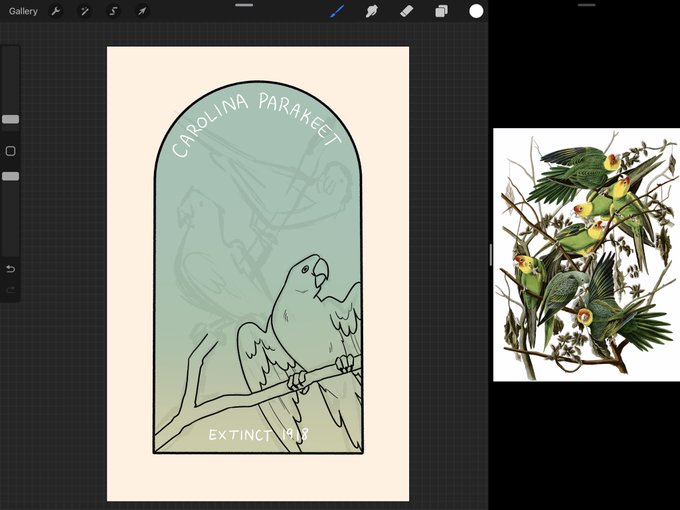Tap the multitasking handle above reference window
Image resolution: width=680 pixels, height=510 pixels.
point(586,5)
